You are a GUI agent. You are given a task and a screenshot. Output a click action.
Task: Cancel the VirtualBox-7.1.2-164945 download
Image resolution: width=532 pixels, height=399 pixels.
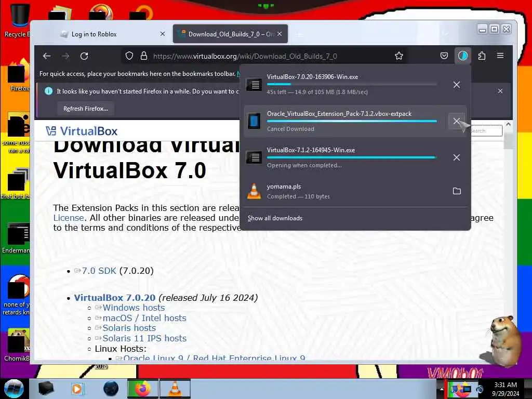[x=457, y=157]
